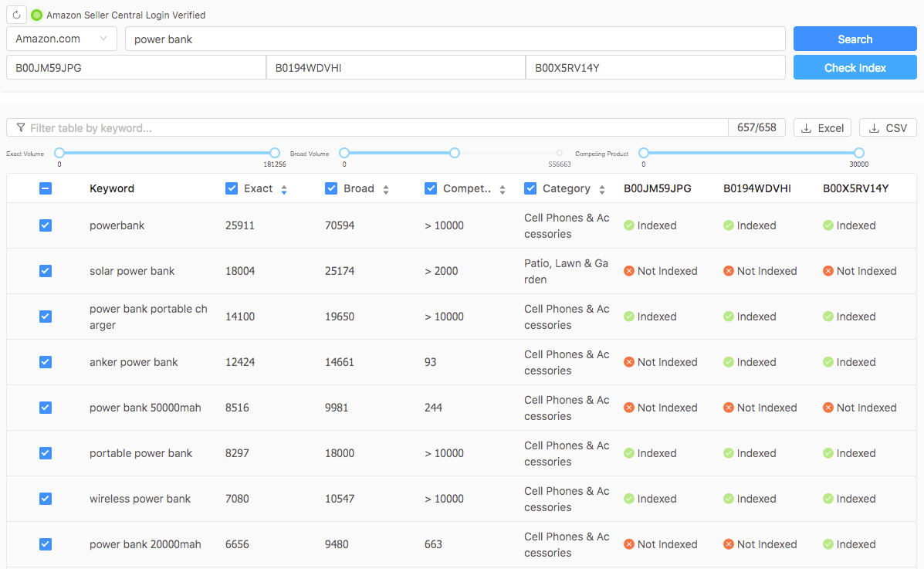Click the green login verified status icon
This screenshot has width=924, height=569.
(x=36, y=14)
